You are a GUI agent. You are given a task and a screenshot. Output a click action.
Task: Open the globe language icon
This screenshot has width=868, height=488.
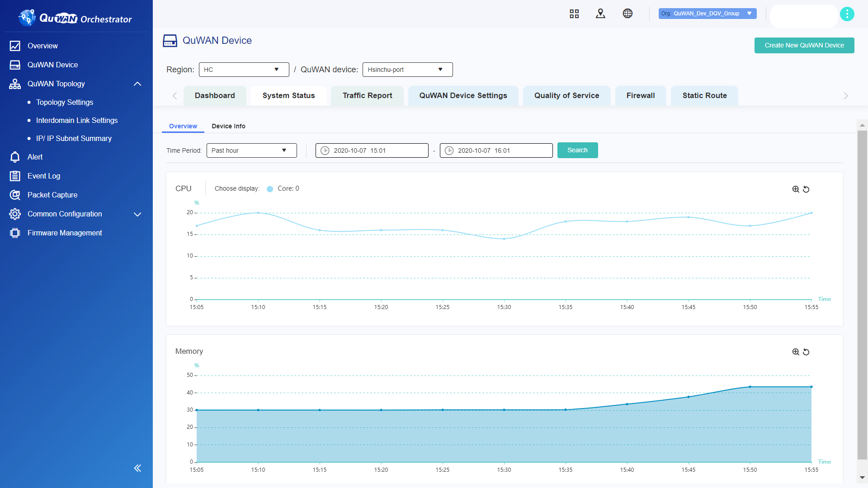[x=627, y=14]
